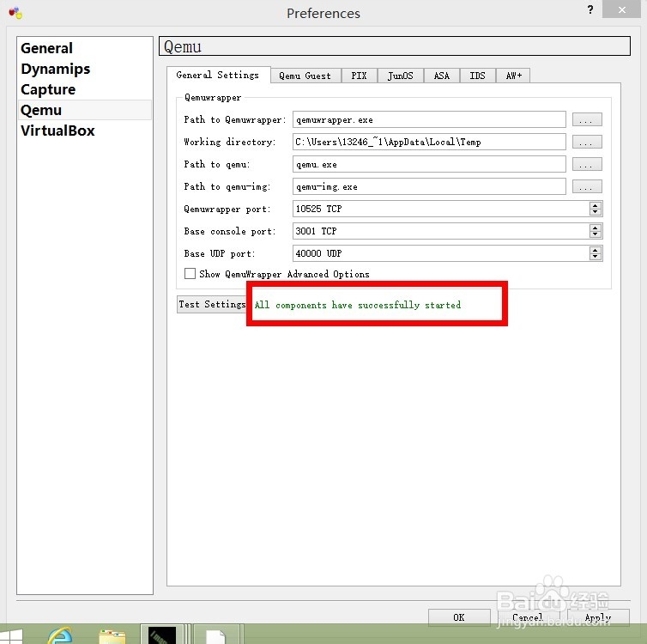The width and height of the screenshot is (647, 644).
Task: Select the AW+ tab
Action: click(513, 76)
